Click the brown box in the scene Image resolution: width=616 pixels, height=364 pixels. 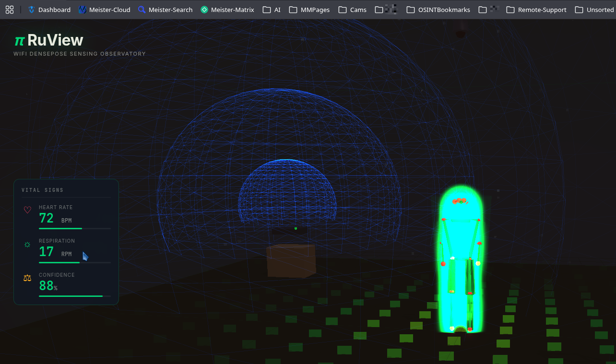point(291,260)
